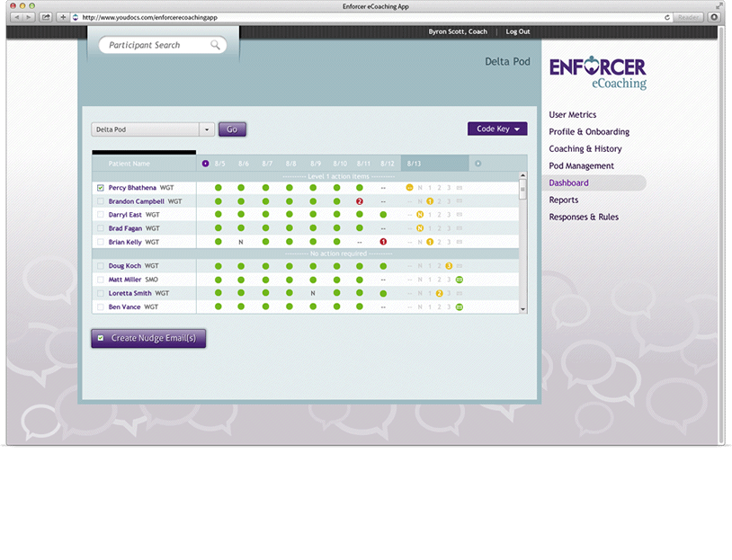Click the previous dates arrow before 8/5
This screenshot has height=560, width=732.
tap(206, 164)
